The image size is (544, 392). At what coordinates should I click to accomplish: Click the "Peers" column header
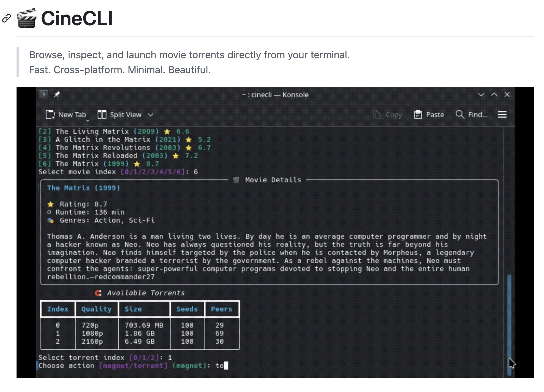click(221, 309)
